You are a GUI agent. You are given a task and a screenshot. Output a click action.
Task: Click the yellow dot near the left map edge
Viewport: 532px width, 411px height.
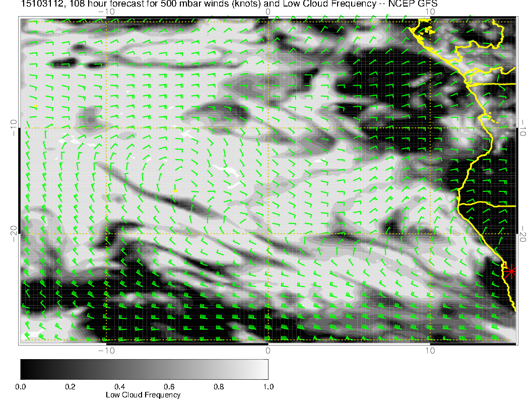pos(36,106)
